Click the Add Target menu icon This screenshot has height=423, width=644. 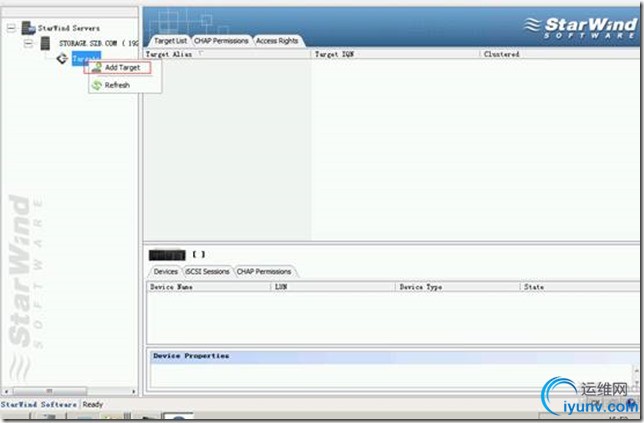tap(97, 67)
